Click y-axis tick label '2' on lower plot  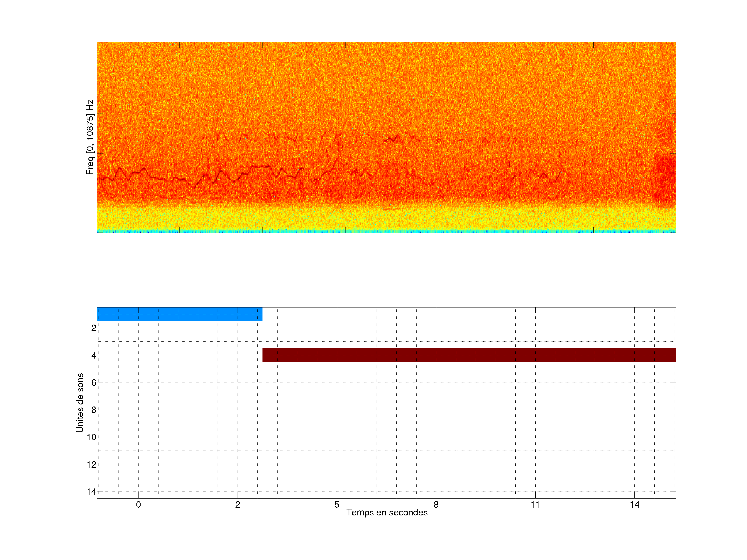(94, 328)
